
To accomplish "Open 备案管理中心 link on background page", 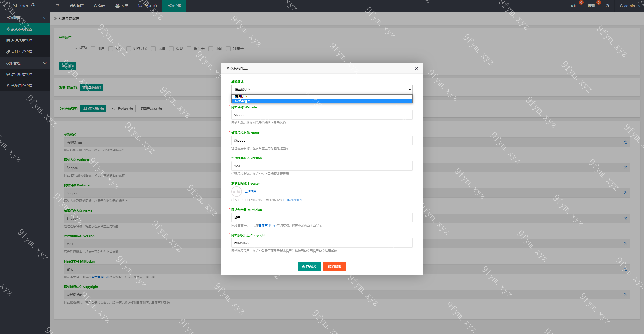I will (x=100, y=277).
